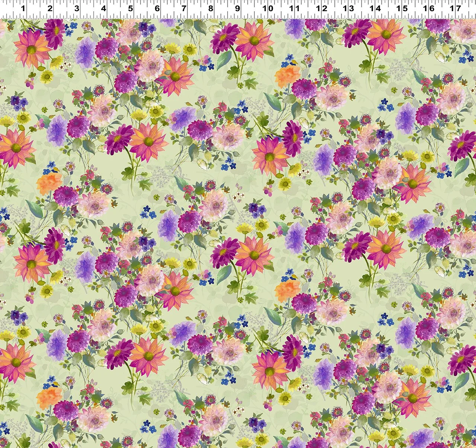
Task: Click the ruler number "14"
Action: (375, 8)
